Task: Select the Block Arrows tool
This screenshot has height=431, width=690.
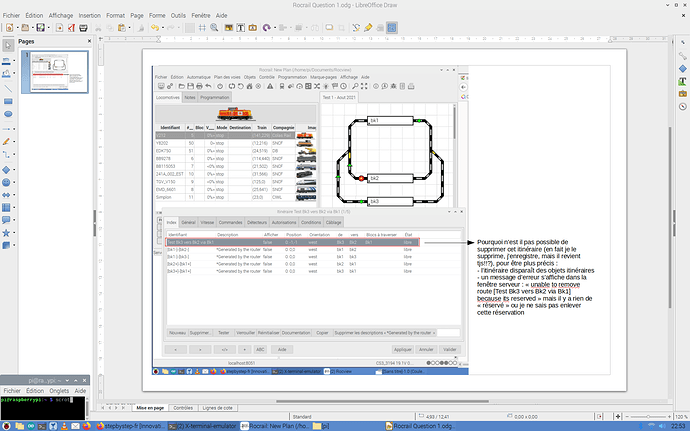Action: (x=6, y=195)
